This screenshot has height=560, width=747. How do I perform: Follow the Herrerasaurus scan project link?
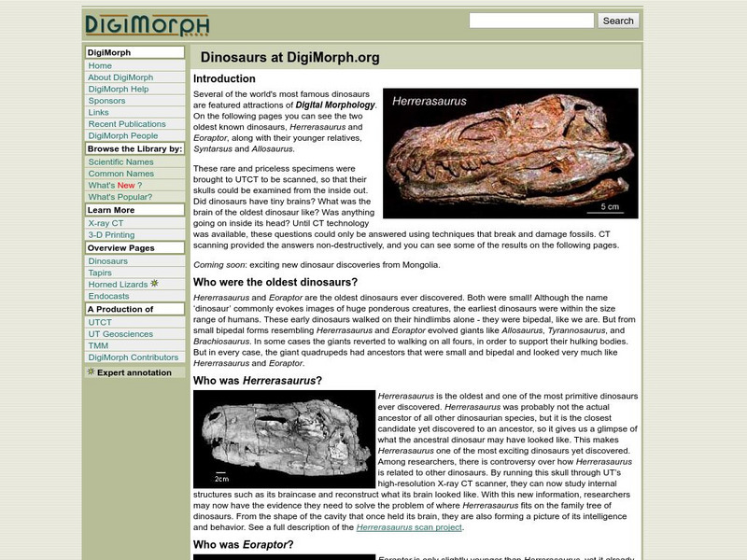coord(409,527)
